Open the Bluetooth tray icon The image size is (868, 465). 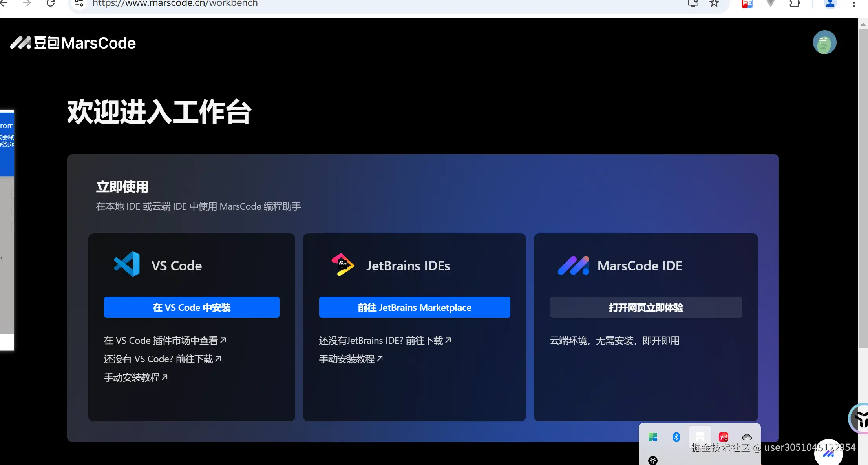coord(676,437)
